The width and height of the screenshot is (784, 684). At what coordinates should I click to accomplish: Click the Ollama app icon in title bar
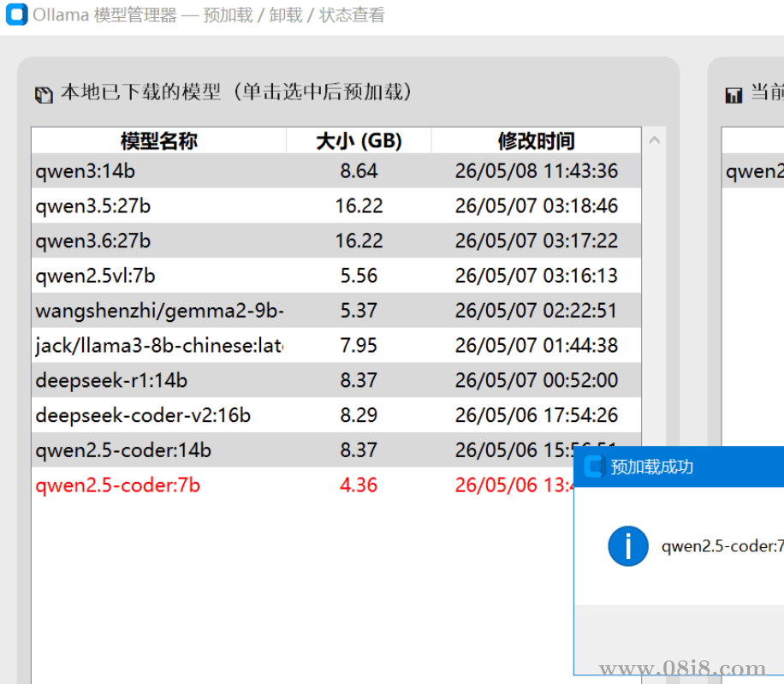click(x=16, y=14)
